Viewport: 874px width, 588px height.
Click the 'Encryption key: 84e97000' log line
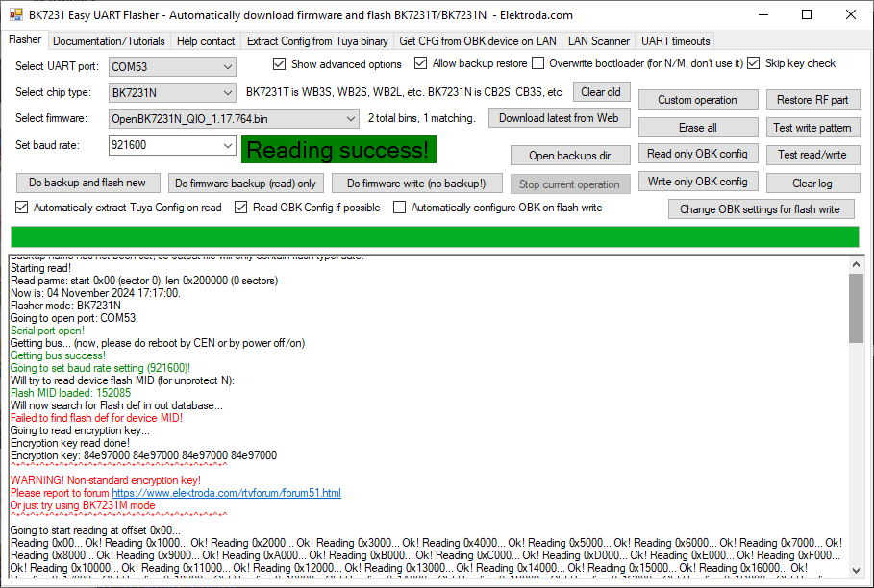point(144,455)
